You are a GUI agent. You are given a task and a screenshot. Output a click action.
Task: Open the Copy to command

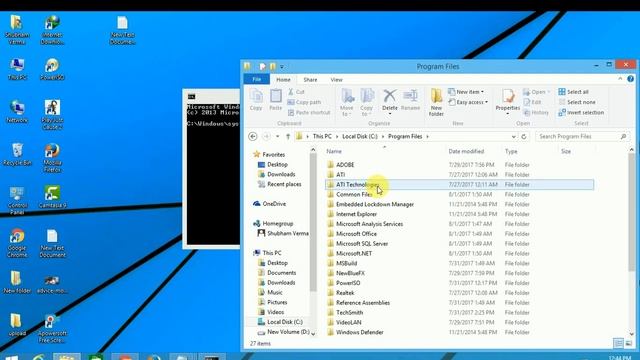[x=367, y=102]
